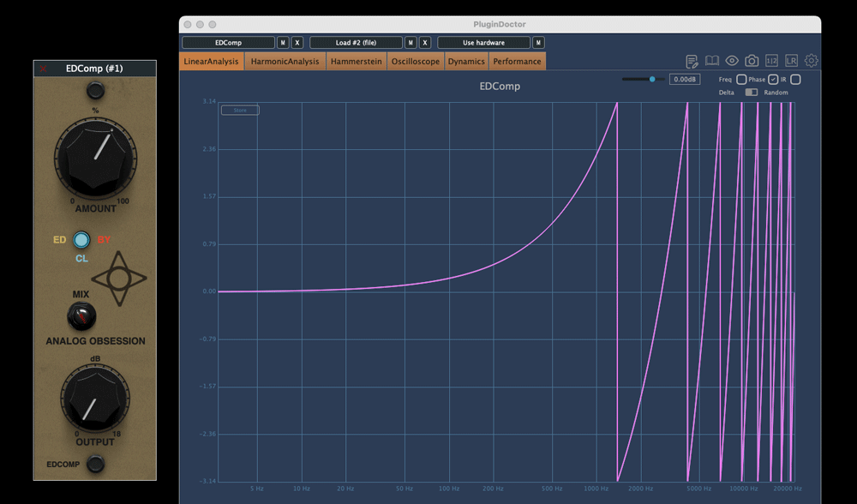Click the yellow "ED" label on the plugin
Viewport: 857px width, 504px height.
(60, 240)
